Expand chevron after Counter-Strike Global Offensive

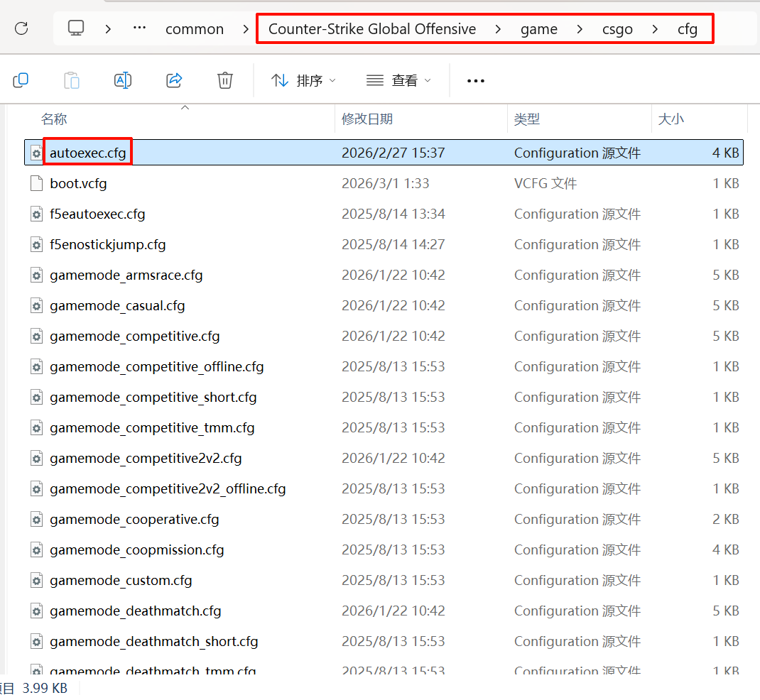point(498,29)
